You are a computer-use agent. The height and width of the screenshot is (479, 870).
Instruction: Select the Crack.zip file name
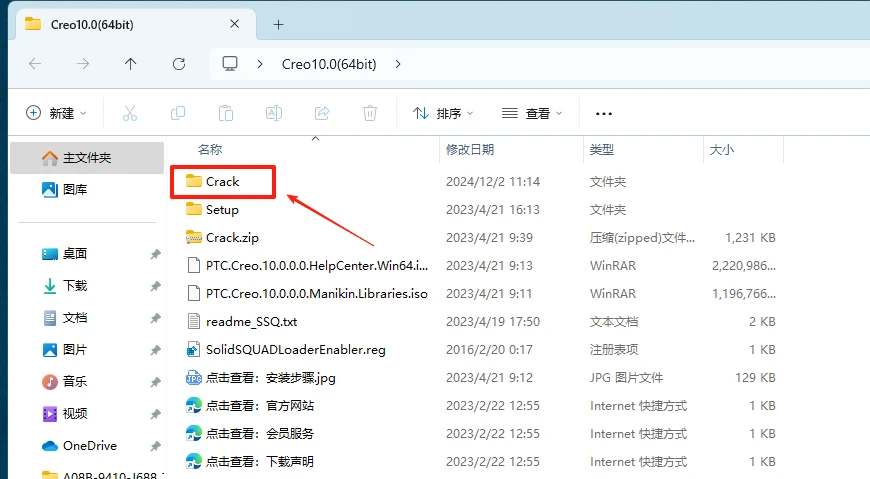point(232,238)
